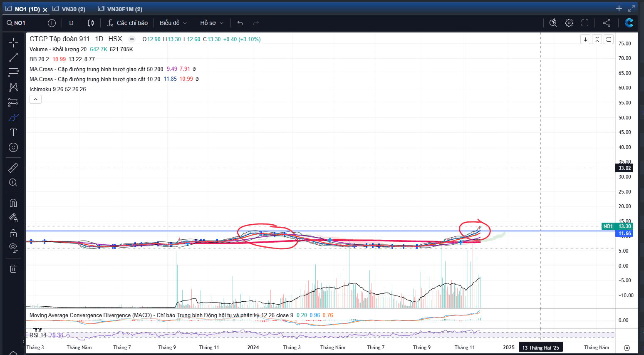
Task: Select the Volume - Khối lượng 20 legend
Action: coord(58,49)
